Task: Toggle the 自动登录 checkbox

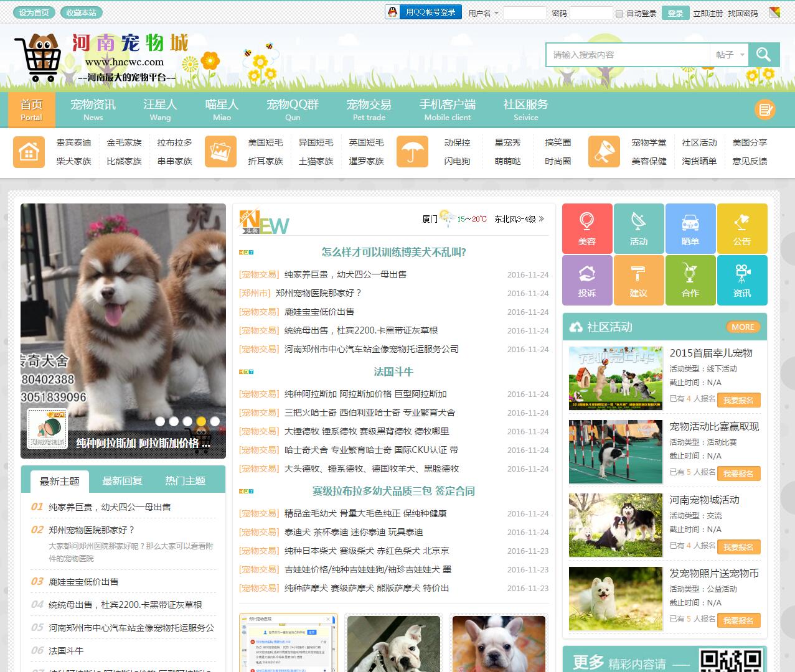Action: (x=619, y=13)
